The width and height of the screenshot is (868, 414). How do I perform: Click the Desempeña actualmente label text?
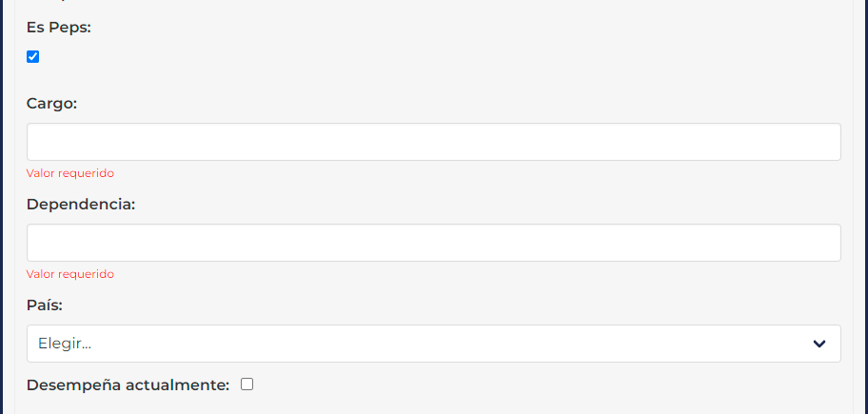[128, 385]
